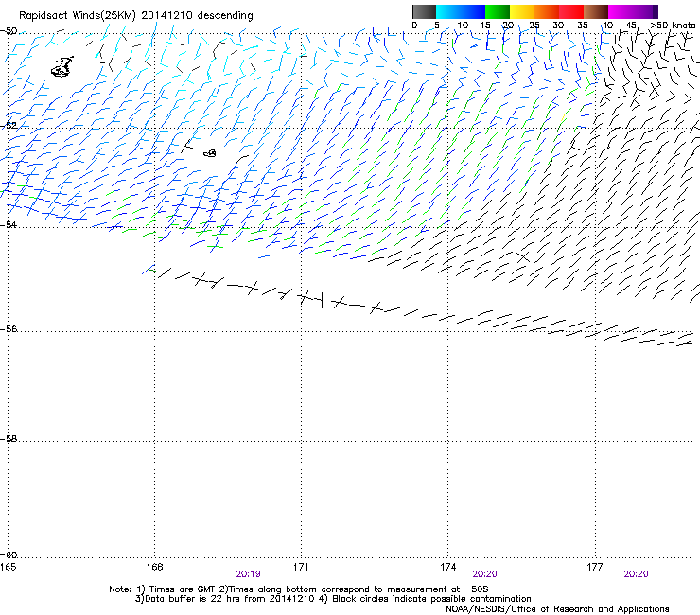The height and width of the screenshot is (615, 700).
Task: Click the brown 35-40 knots legend segment
Action: point(596,11)
